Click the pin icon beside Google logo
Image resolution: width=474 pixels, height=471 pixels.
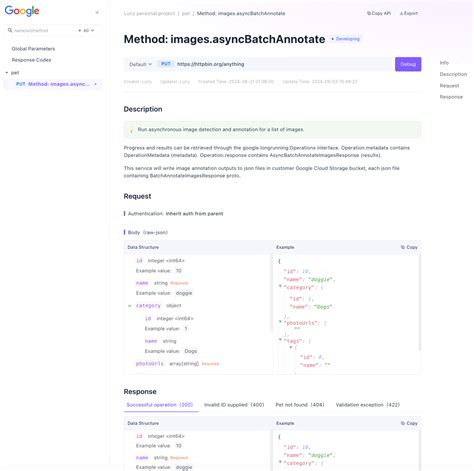(97, 12)
